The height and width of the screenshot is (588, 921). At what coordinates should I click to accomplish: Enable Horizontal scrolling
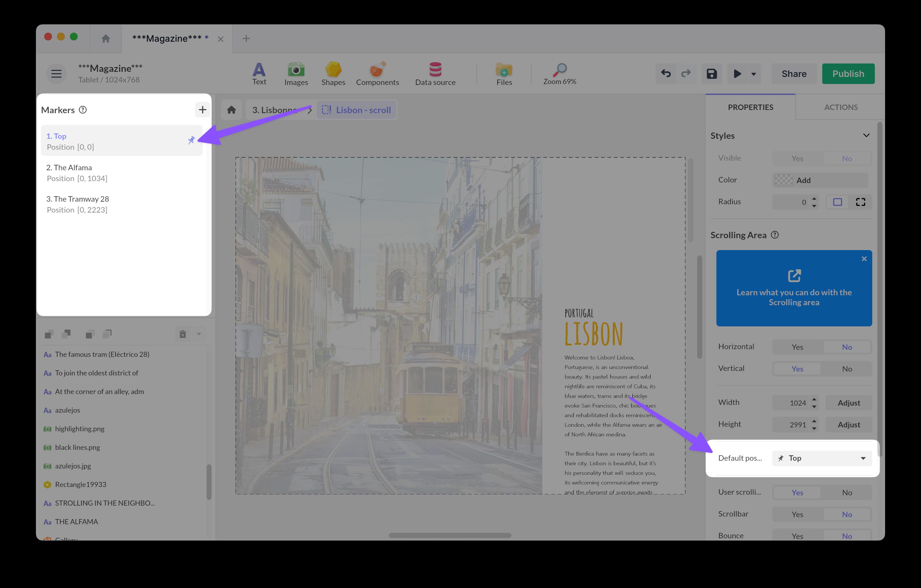coord(797,346)
